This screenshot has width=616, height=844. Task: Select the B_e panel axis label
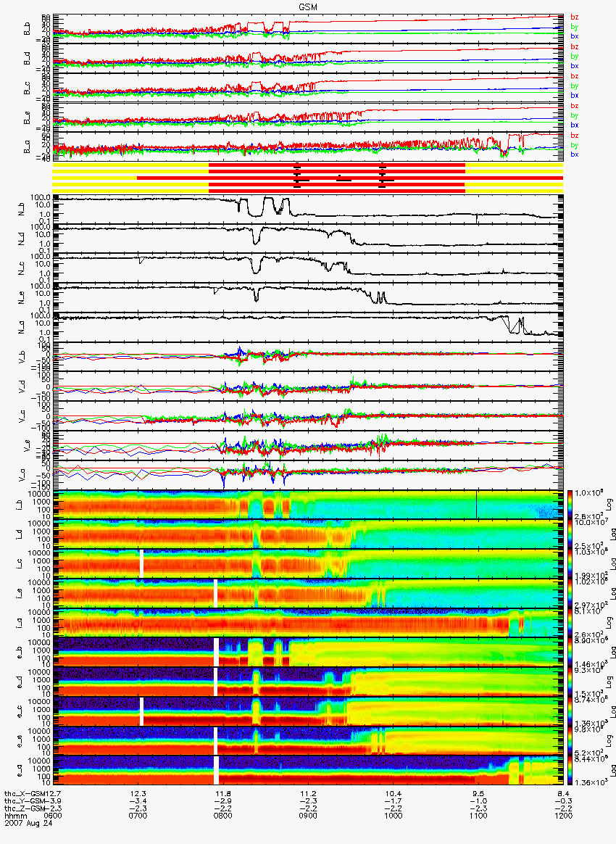pos(27,118)
